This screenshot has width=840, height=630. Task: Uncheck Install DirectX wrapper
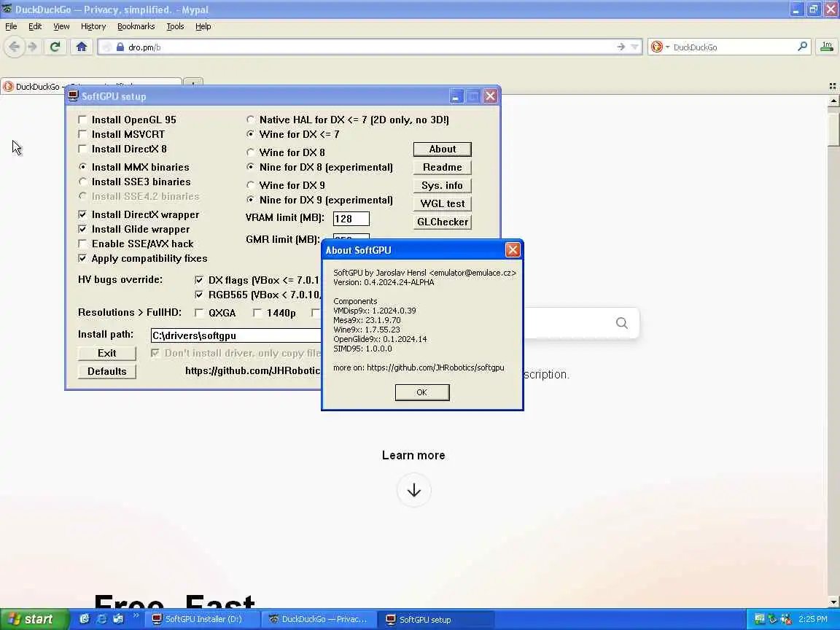(x=82, y=214)
